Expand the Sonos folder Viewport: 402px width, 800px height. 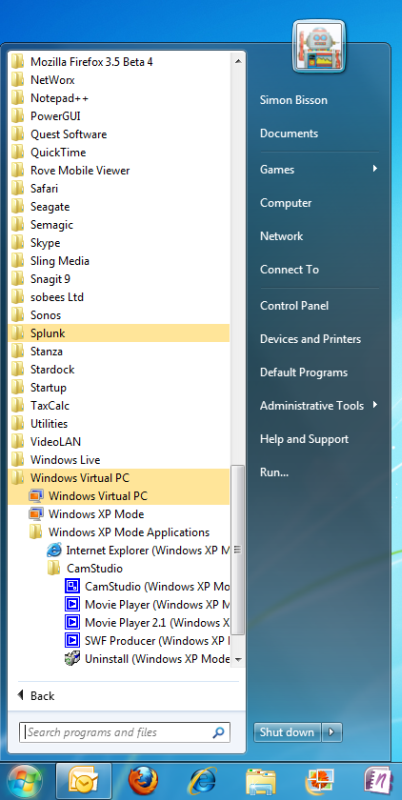click(x=119, y=315)
